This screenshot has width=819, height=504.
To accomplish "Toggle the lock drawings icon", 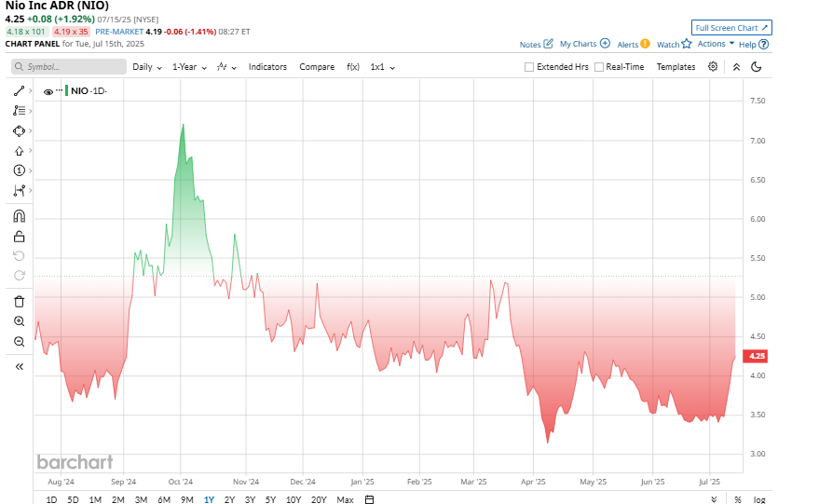I will [19, 237].
